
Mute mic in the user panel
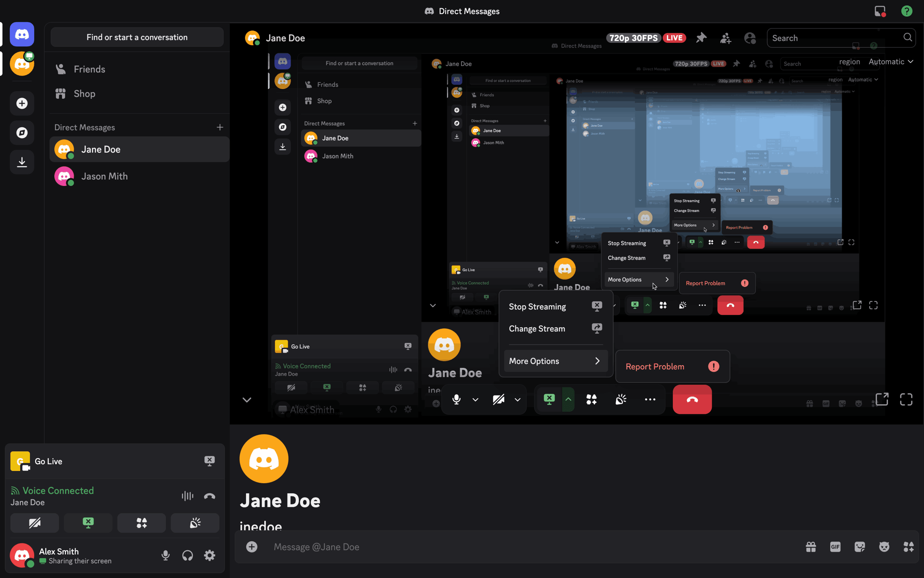pyautogui.click(x=166, y=555)
